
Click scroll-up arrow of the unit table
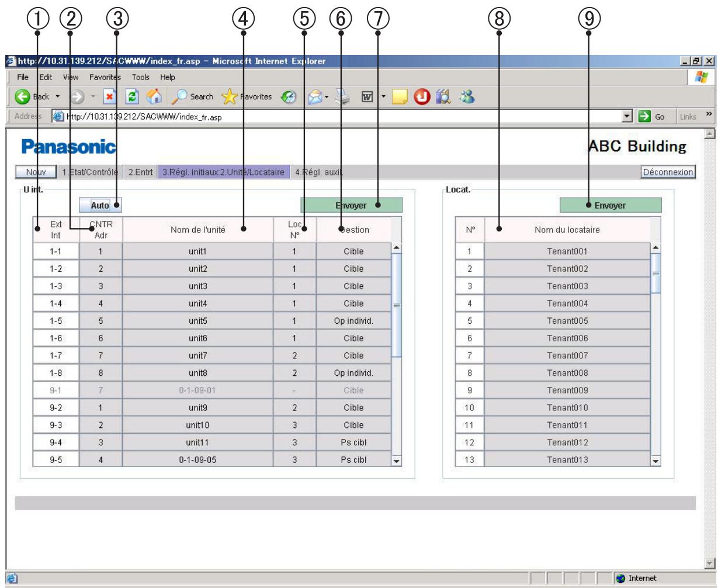(x=397, y=248)
